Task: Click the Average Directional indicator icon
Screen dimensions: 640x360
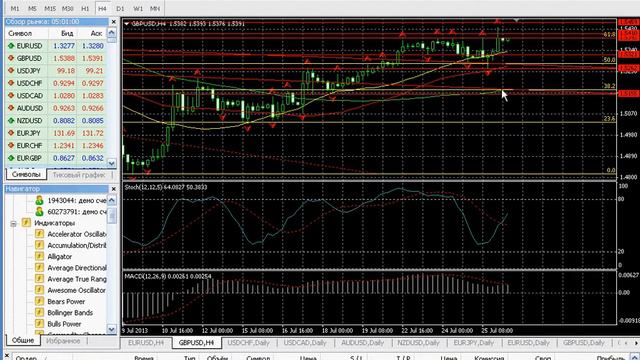Action: [x=39, y=267]
